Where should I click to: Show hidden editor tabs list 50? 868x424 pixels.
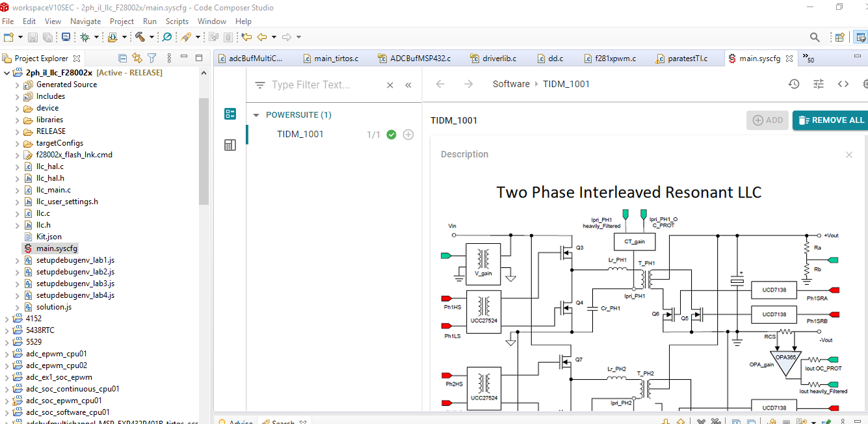[808, 58]
